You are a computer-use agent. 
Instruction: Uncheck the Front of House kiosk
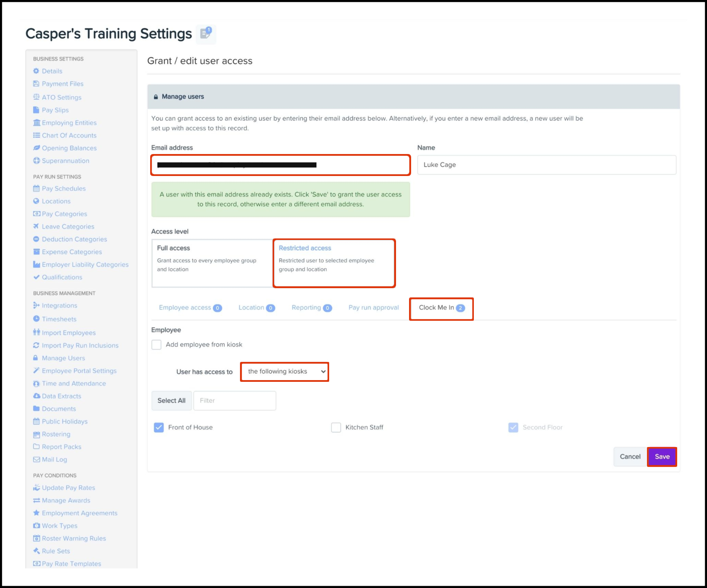tap(159, 427)
